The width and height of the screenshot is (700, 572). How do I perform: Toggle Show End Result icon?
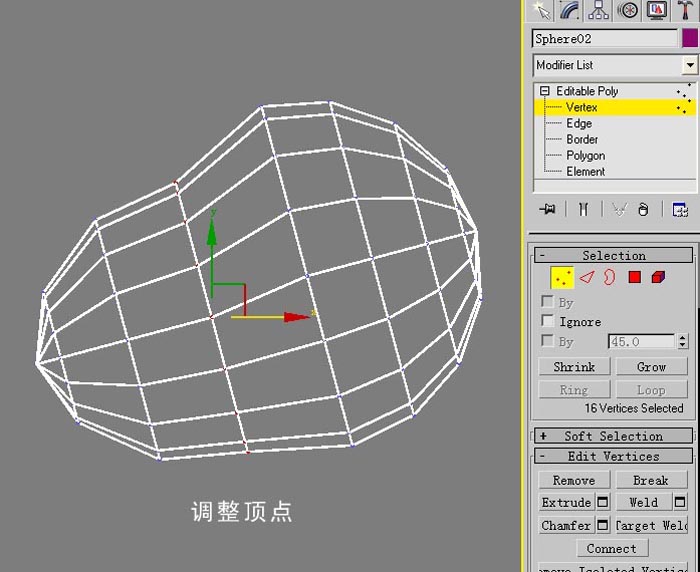[x=583, y=209]
